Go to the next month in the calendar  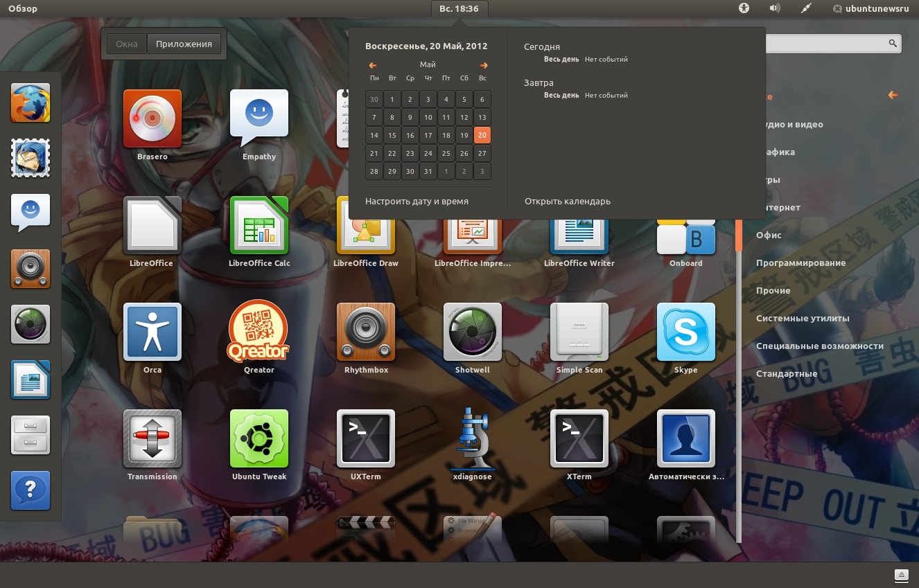coord(484,66)
